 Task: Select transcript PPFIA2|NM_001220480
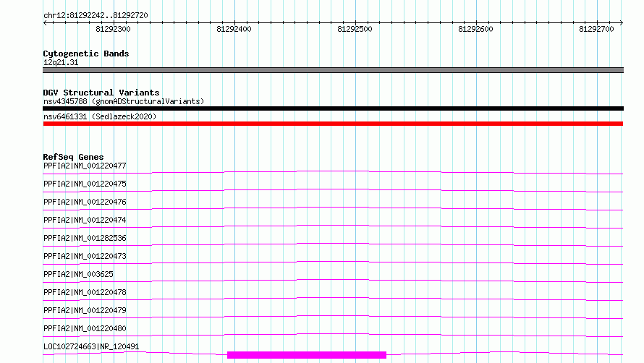tap(85, 328)
